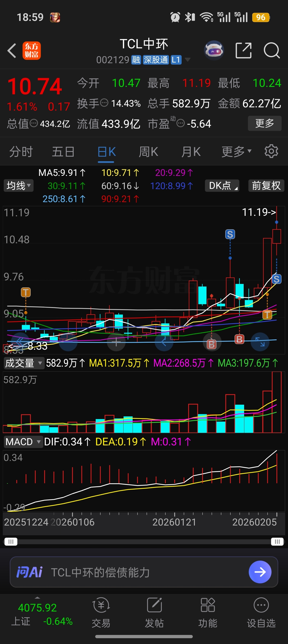Tap the 前复权 adjustment button
Viewport: 288px width, 644px height.
(266, 185)
